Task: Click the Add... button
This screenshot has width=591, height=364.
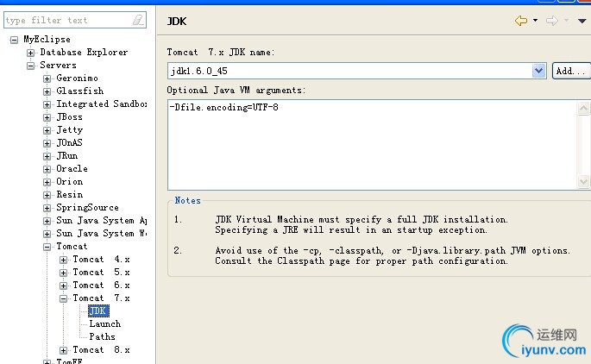Action: click(x=571, y=71)
